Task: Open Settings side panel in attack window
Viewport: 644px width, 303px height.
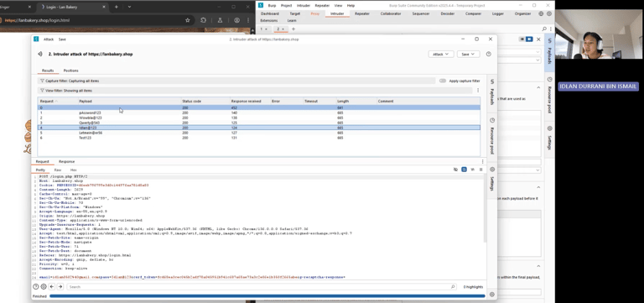Action: pos(492,180)
